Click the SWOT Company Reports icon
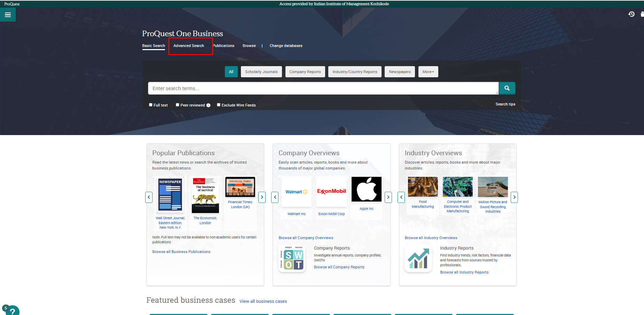The height and width of the screenshot is (315, 644). [x=292, y=259]
